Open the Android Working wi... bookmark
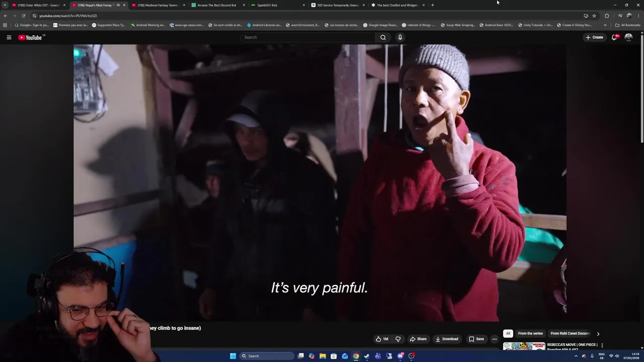644x362 pixels. (x=147, y=25)
